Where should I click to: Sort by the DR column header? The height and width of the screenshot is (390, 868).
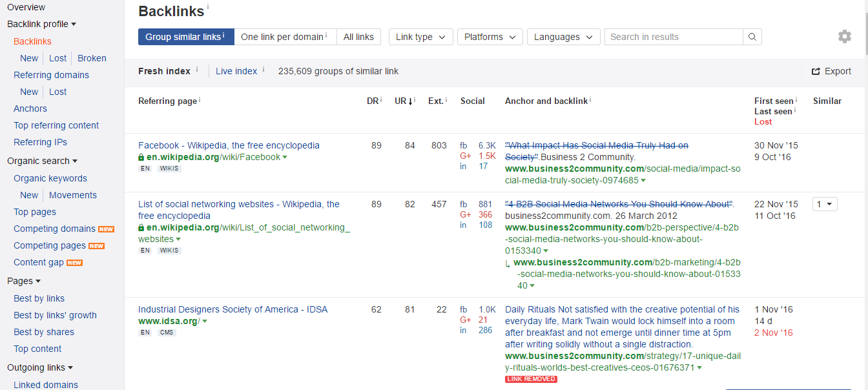click(373, 101)
